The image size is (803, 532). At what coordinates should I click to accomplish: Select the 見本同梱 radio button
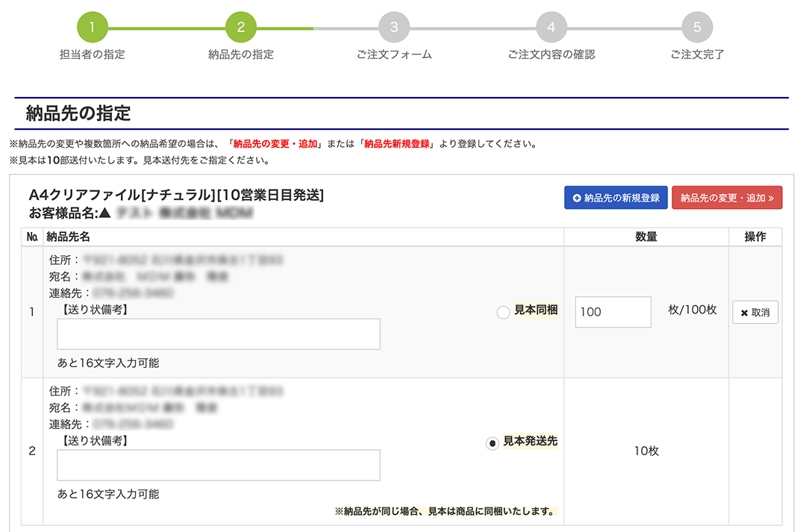click(x=503, y=313)
